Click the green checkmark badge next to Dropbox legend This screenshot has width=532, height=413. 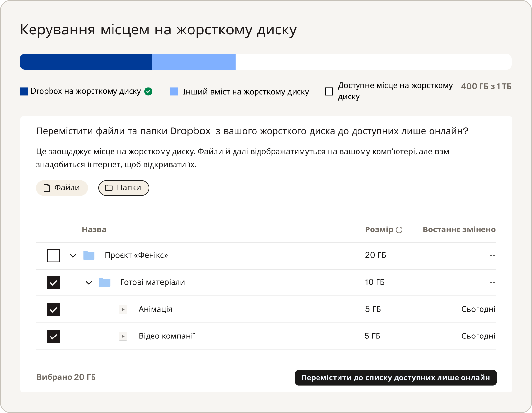pos(148,91)
